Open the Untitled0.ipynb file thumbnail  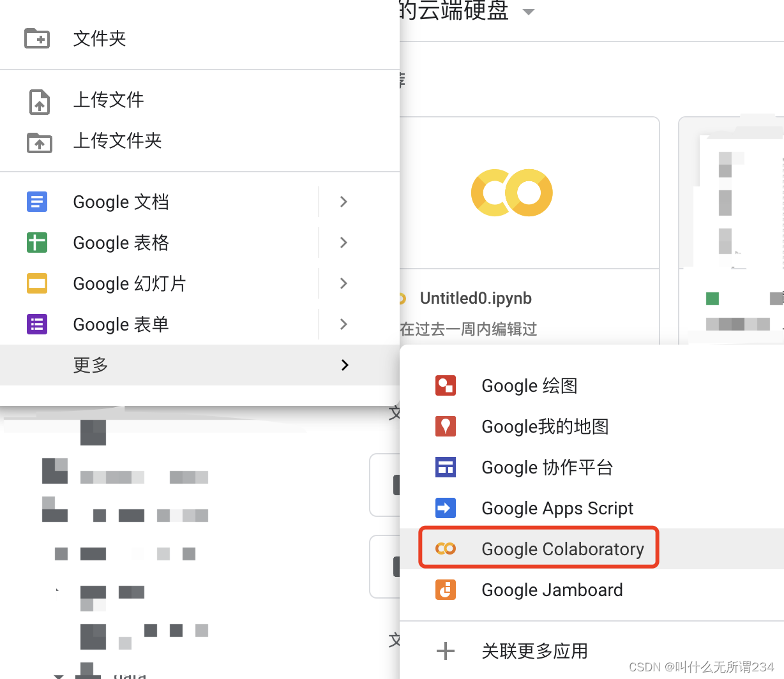529,193
